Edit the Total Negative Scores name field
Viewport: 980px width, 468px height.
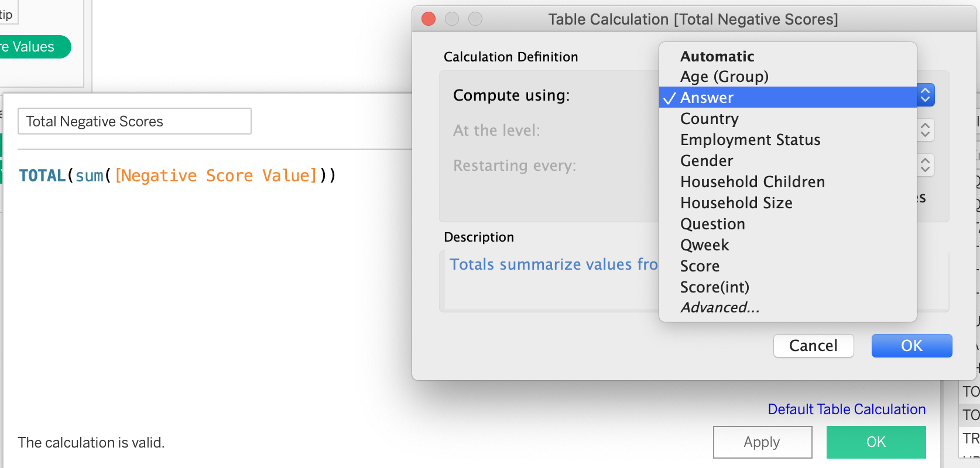tap(135, 122)
